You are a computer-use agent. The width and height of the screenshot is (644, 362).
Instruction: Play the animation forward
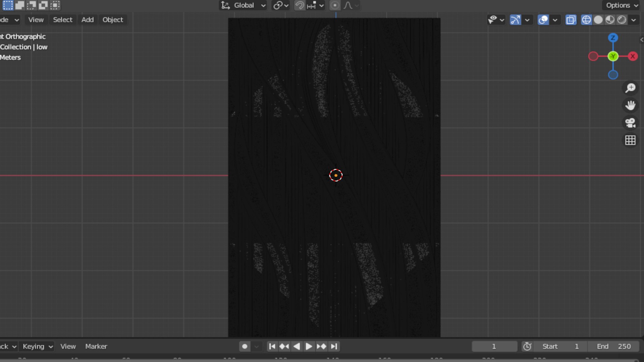point(309,346)
